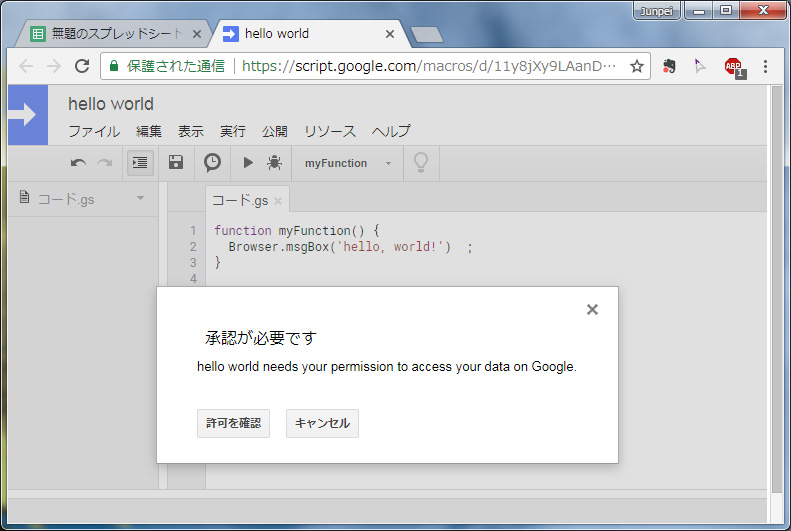Screen dimensions: 791x531
Task: Close the 無題のスプレッドシート browser tab
Action: pyautogui.click(x=197, y=34)
